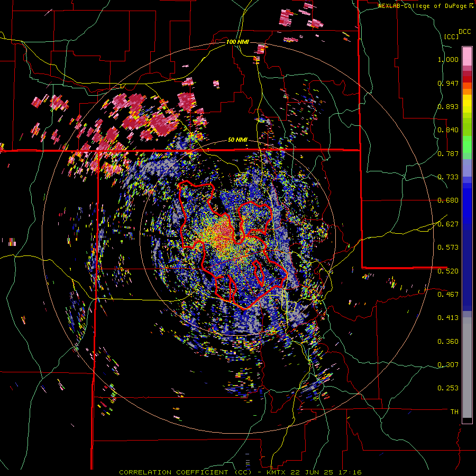
Task: Click the 0.253 scale value
Action: pos(448,388)
